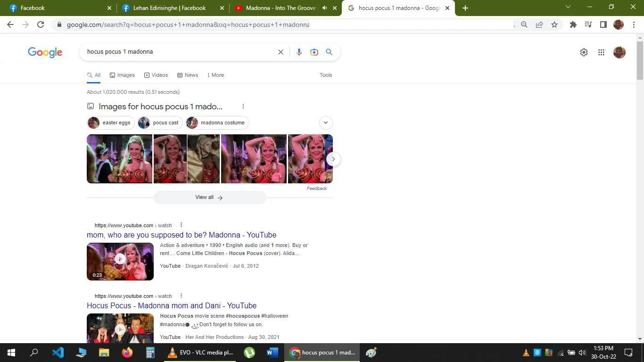Toggle the Chrome side panel icon

[x=603, y=25]
